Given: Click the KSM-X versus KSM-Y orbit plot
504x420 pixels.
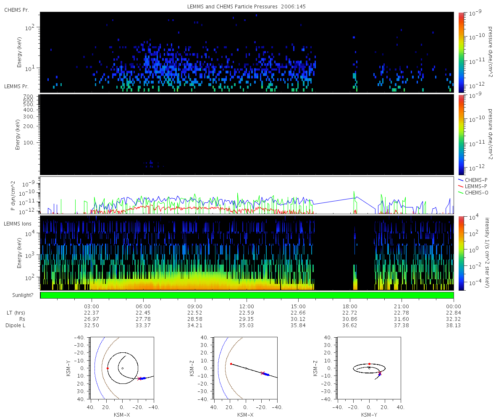Looking at the screenshot, I should (122, 368).
